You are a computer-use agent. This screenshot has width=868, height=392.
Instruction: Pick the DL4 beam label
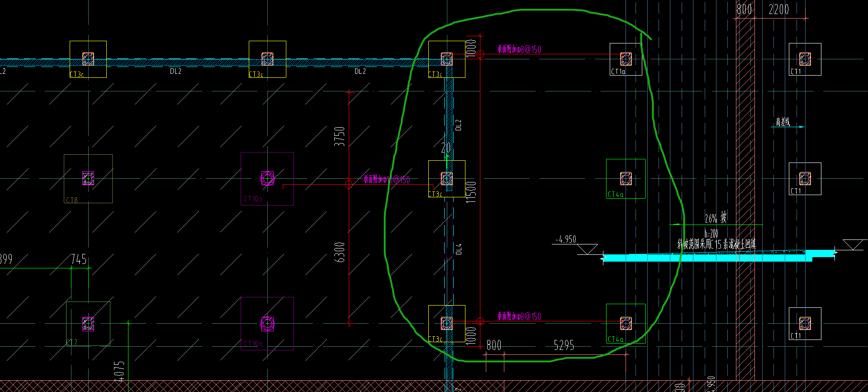click(x=459, y=249)
